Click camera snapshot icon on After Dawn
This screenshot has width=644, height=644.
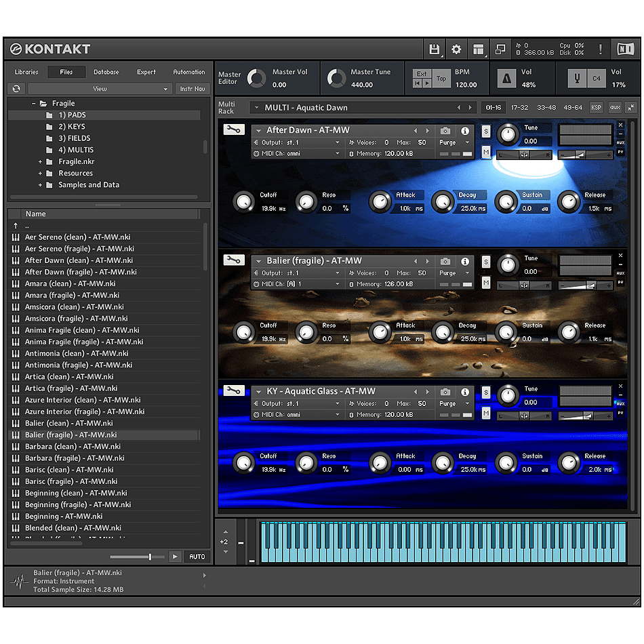point(445,131)
